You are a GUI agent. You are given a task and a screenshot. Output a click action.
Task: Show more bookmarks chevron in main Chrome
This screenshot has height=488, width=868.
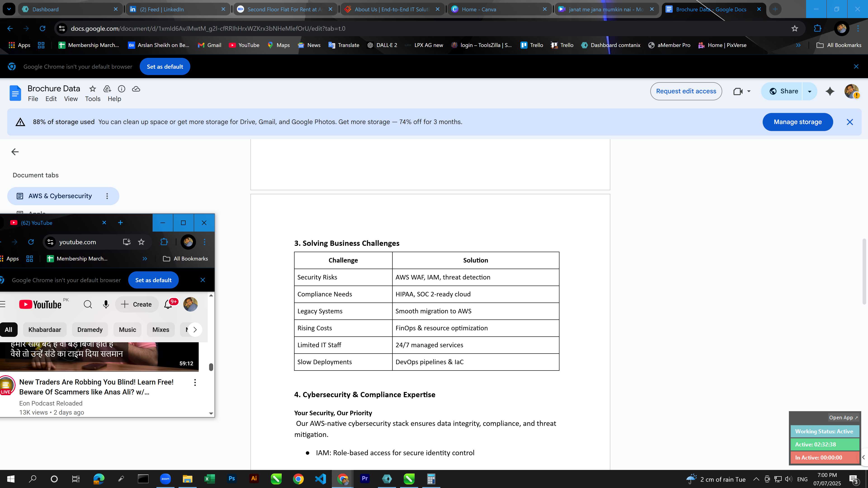(798, 45)
